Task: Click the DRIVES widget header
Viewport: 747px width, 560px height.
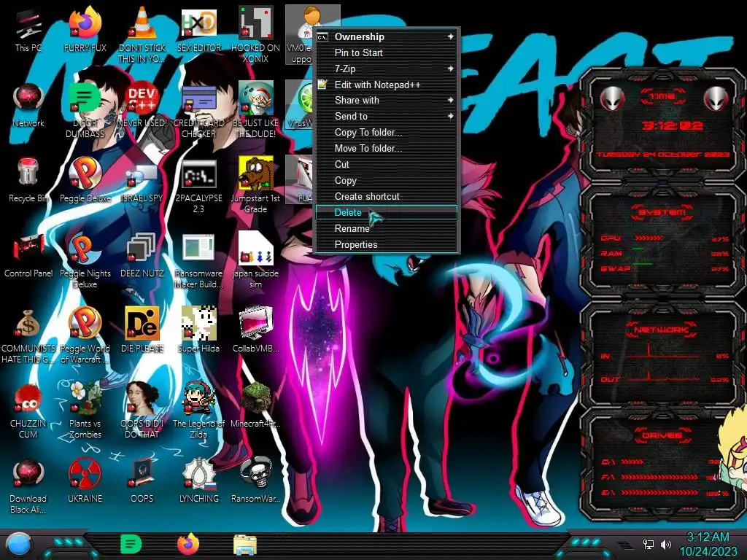Action: [x=662, y=435]
